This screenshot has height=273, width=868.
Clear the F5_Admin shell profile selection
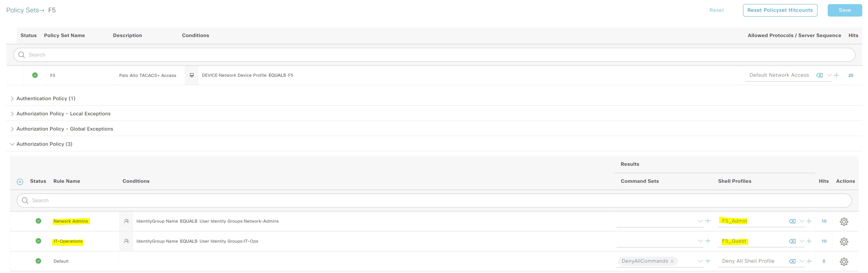[x=792, y=221]
